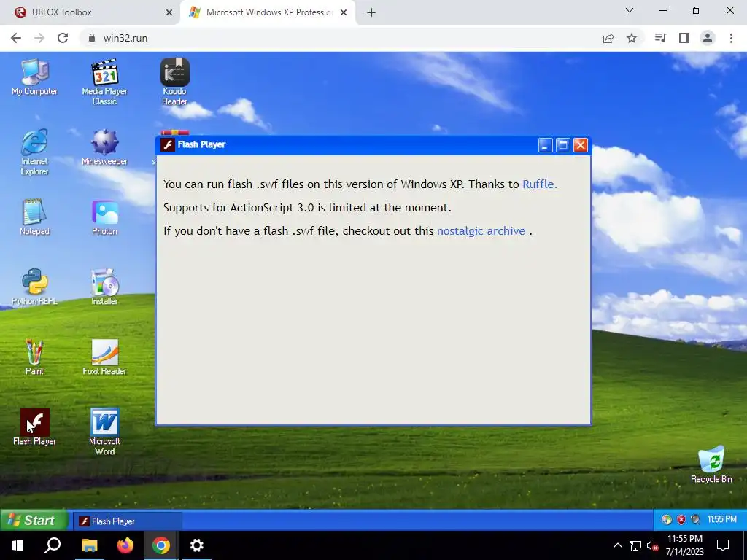Image resolution: width=747 pixels, height=560 pixels.
Task: Reload the win32.run page
Action: click(x=63, y=38)
